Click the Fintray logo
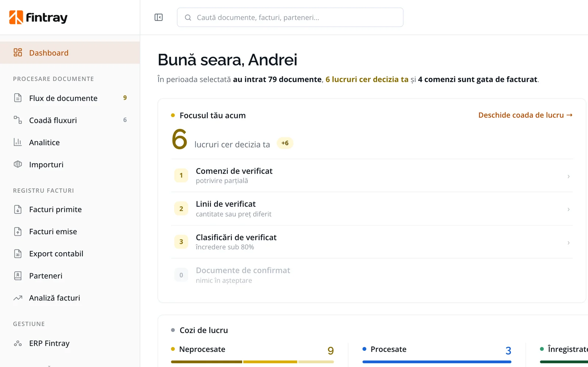This screenshot has width=588, height=367. point(38,17)
